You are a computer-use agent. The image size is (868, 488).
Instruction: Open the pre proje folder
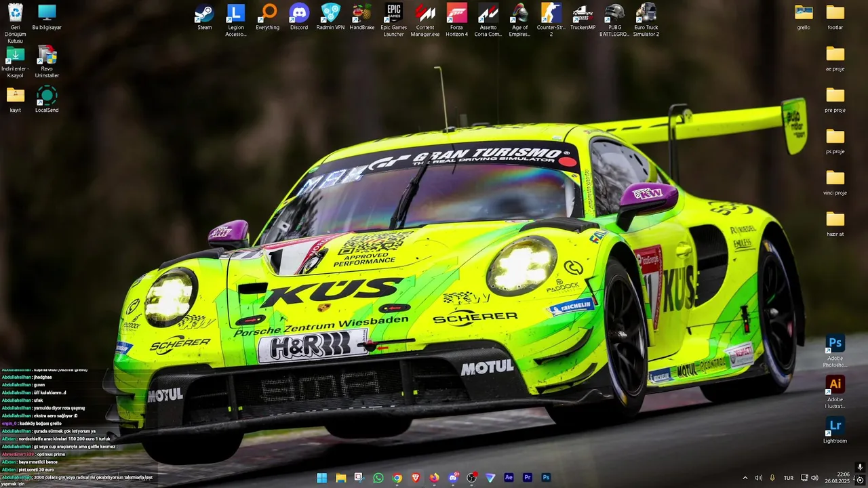tap(835, 100)
